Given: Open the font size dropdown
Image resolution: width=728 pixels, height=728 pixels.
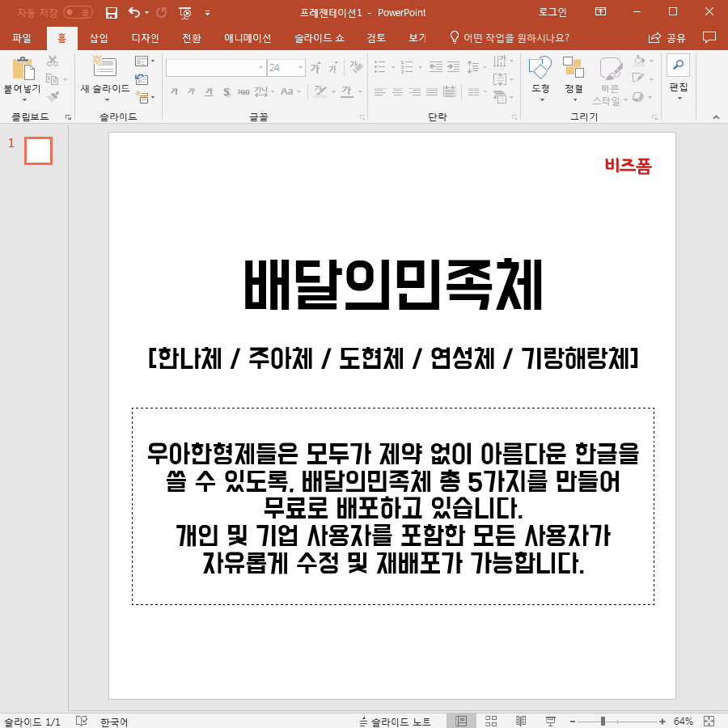Looking at the screenshot, I should [x=299, y=67].
